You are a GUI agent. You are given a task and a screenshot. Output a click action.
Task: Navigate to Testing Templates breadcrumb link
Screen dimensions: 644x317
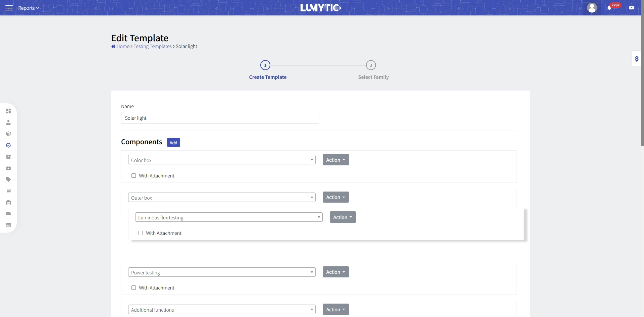[x=152, y=46]
